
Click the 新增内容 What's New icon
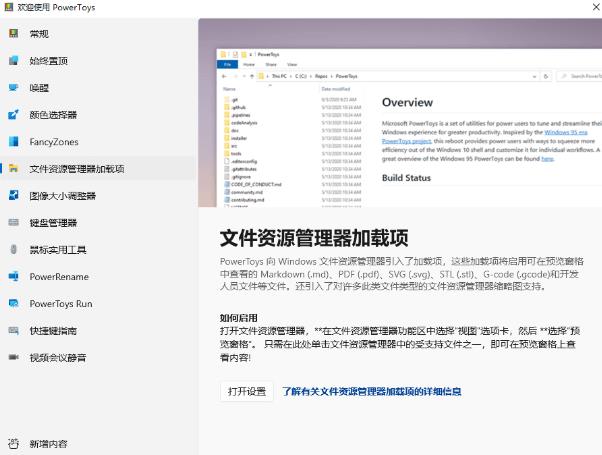click(13, 444)
